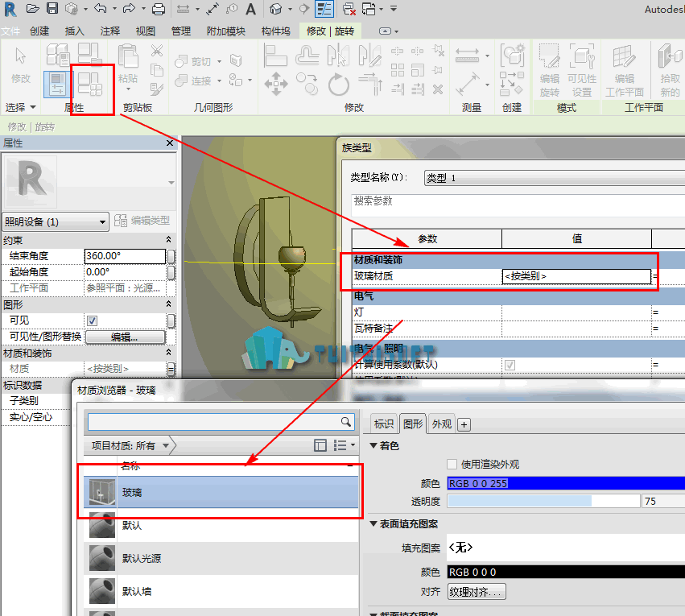
Task: Click the Redo arrow in quick access toolbar
Action: (129, 8)
